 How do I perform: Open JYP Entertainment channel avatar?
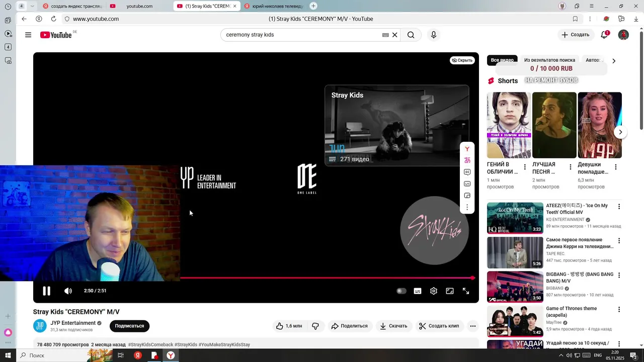(x=40, y=326)
